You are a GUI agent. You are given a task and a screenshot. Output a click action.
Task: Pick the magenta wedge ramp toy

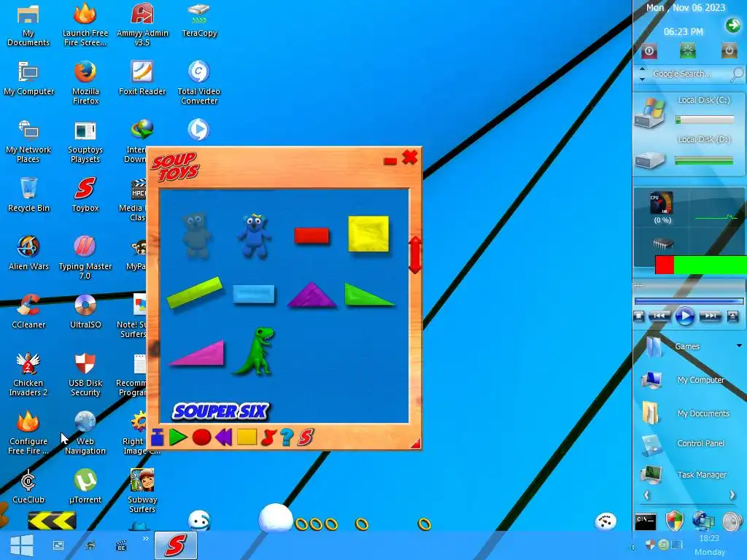pos(197,353)
